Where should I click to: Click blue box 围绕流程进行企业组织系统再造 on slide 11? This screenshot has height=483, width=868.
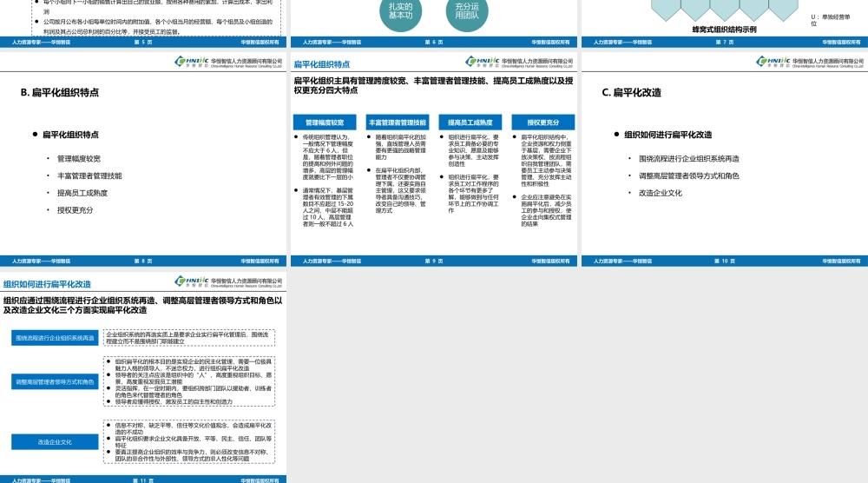point(55,338)
